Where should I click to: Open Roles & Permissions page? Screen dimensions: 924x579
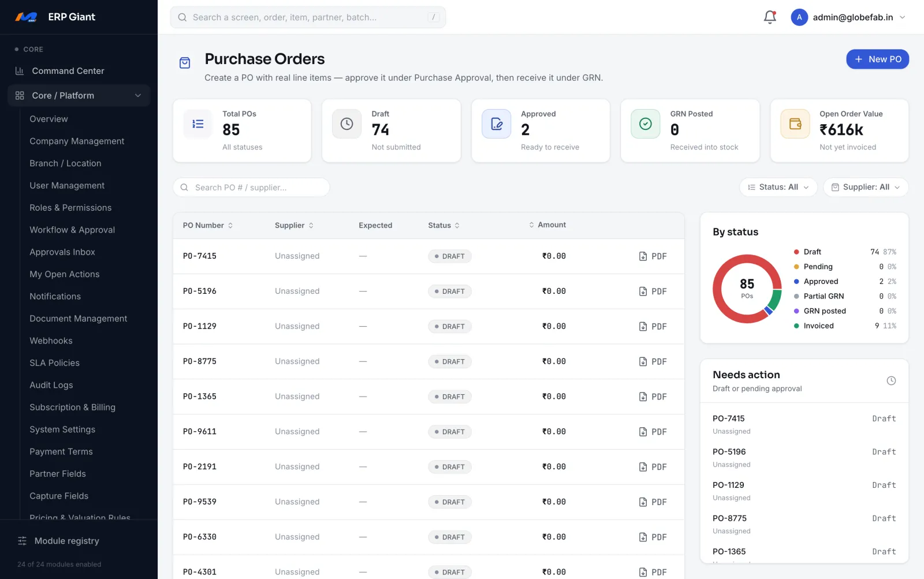70,208
